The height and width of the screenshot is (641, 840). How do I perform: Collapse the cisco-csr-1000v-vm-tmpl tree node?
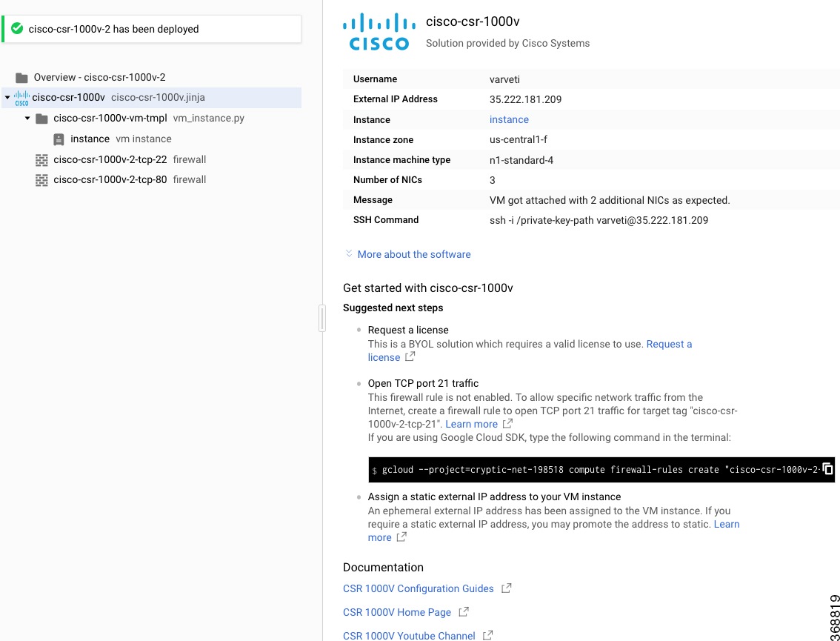pyautogui.click(x=27, y=118)
